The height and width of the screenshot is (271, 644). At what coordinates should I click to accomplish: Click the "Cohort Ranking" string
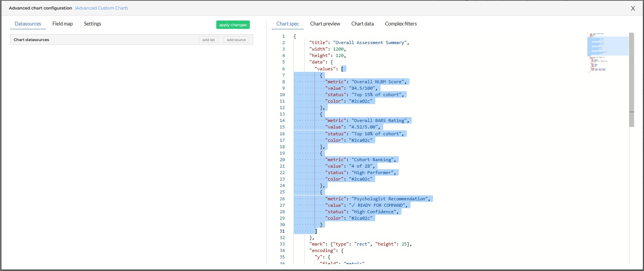373,160
